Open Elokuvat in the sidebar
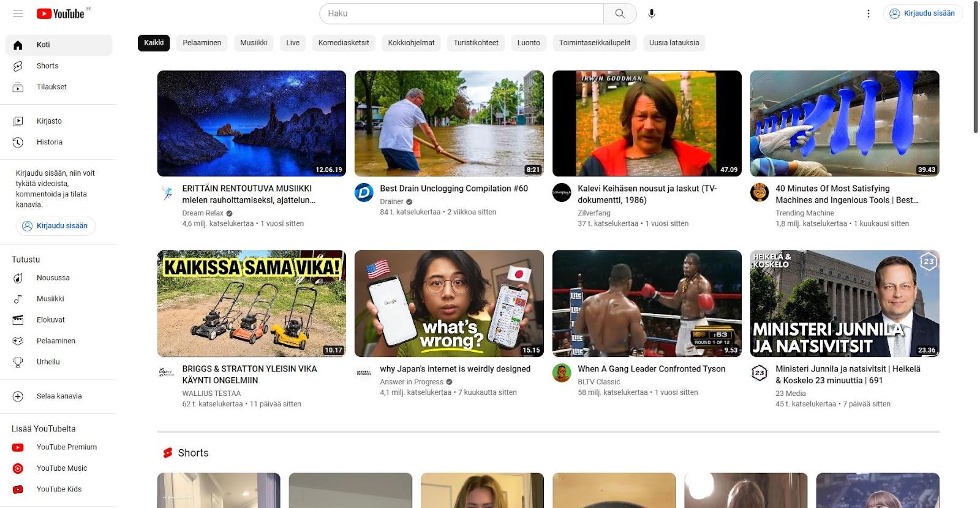The height and width of the screenshot is (508, 980). (x=59, y=319)
